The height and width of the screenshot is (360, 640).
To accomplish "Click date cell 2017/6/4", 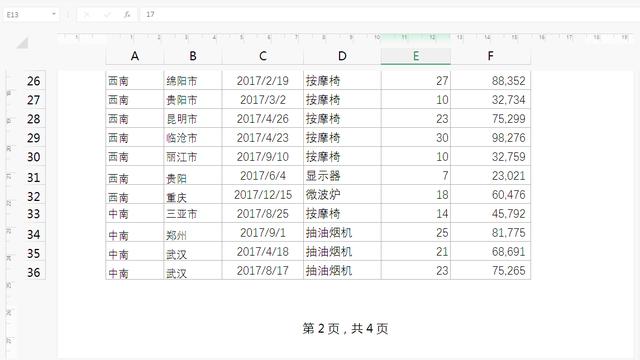I will (x=263, y=175).
